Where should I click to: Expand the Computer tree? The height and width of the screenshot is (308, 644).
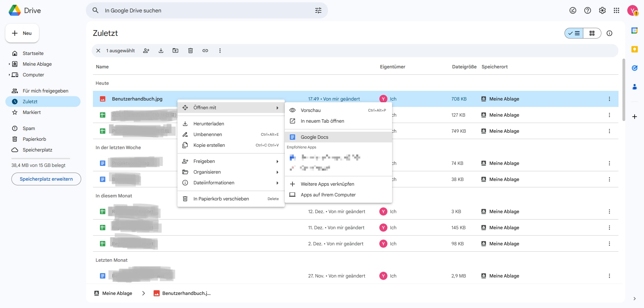(x=9, y=75)
